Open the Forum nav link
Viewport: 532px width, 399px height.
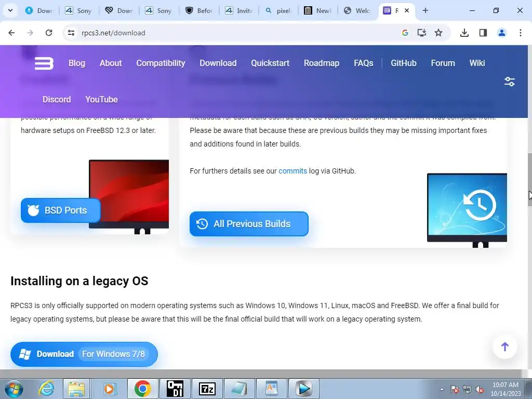pos(443,63)
